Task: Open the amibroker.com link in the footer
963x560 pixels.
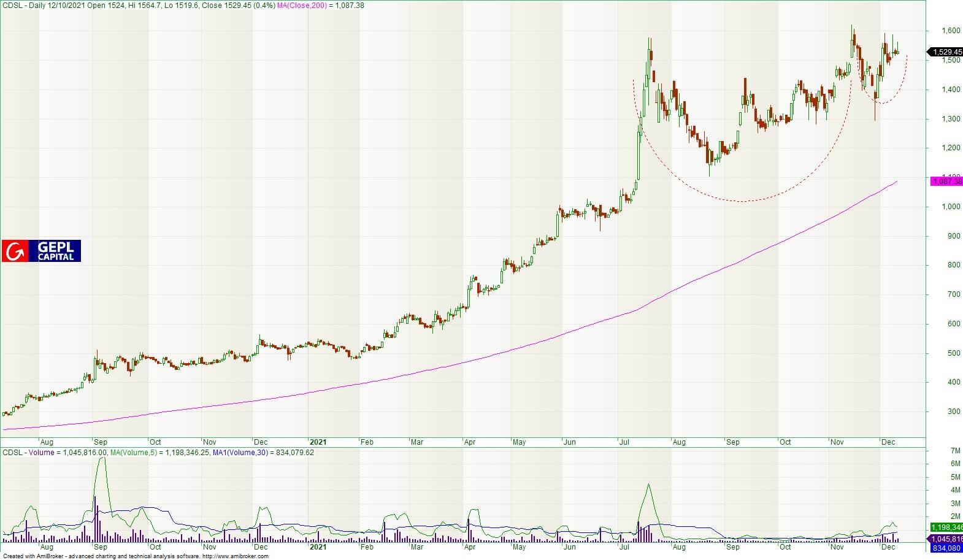Action: point(235,556)
